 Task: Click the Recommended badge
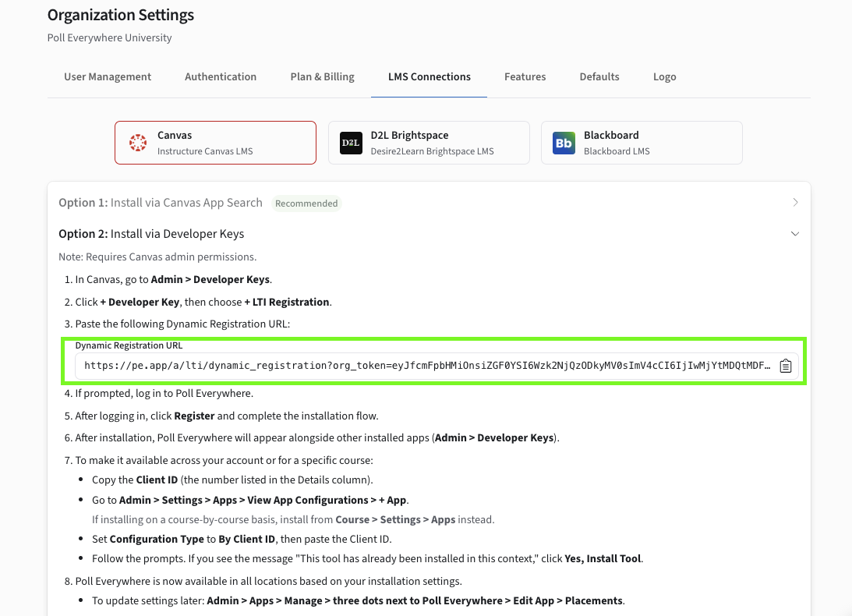(x=306, y=204)
